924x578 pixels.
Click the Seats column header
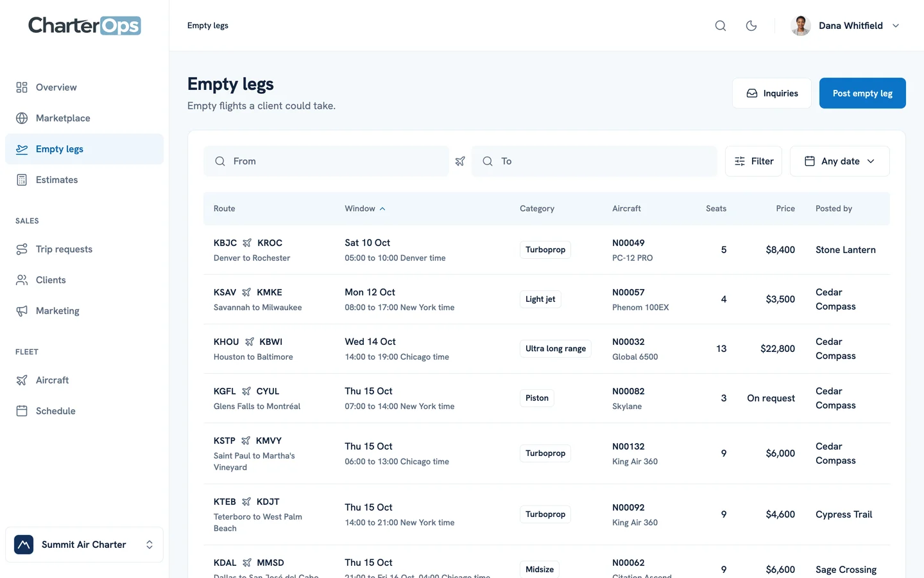tap(716, 209)
